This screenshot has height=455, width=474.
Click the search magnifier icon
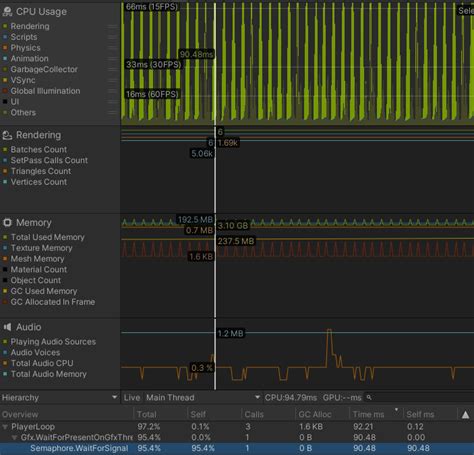pos(369,397)
